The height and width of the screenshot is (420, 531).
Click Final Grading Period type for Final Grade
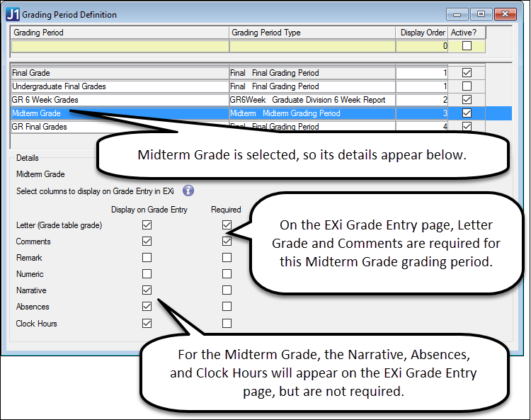[312, 73]
